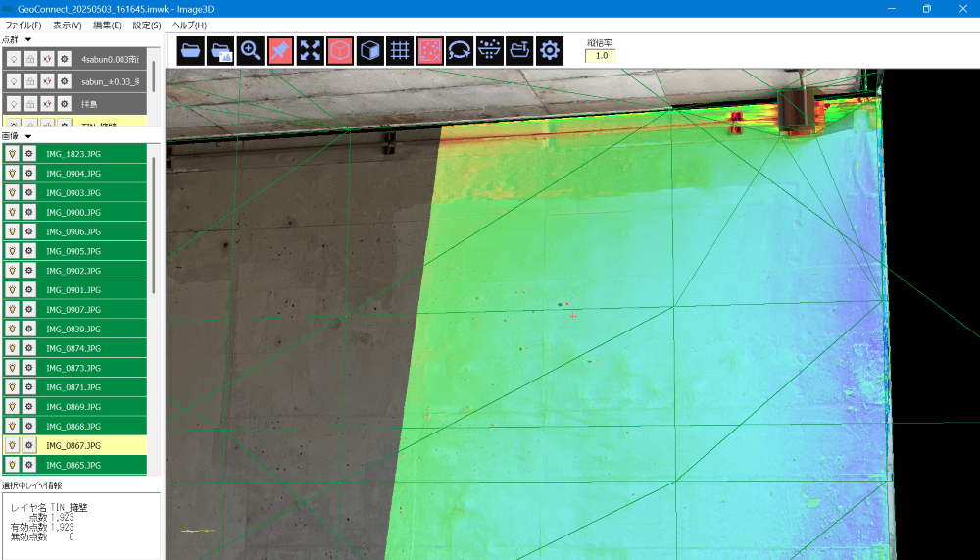Open gear settings for IMG_0904.JPG

point(29,174)
